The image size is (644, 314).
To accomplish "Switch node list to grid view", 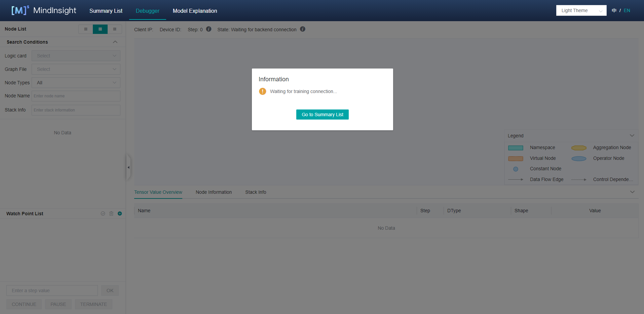I will coord(100,29).
